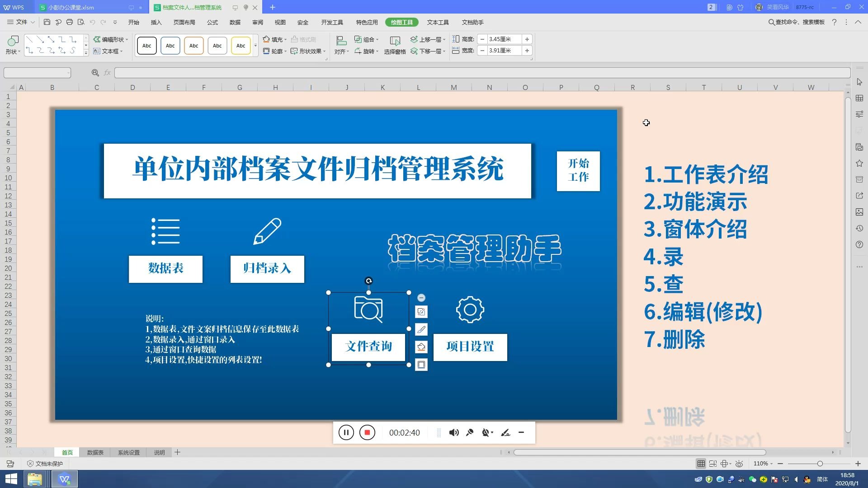Image resolution: width=868 pixels, height=488 pixels.
Task: Switch to the 数据表 sheet tab
Action: click(x=95, y=452)
